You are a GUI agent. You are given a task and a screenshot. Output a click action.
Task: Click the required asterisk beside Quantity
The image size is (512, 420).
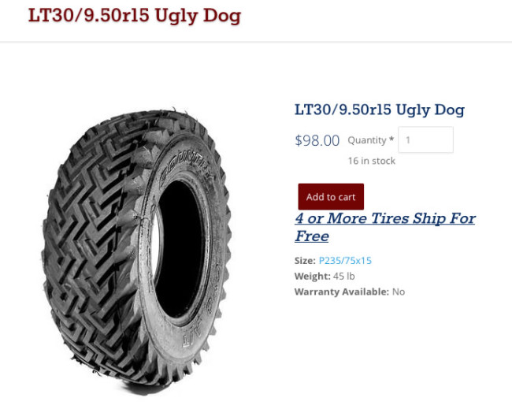391,140
